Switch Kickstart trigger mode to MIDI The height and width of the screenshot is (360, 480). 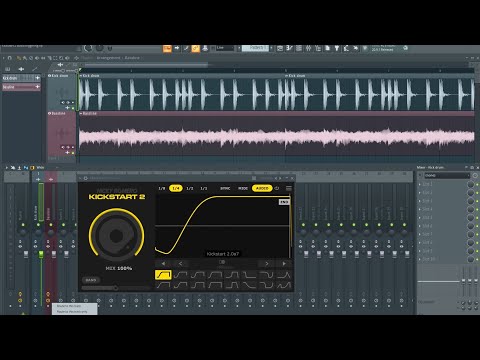click(243, 188)
